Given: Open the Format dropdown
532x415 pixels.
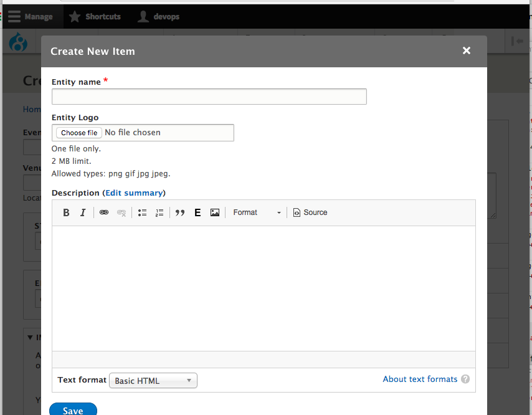Looking at the screenshot, I should 255,212.
